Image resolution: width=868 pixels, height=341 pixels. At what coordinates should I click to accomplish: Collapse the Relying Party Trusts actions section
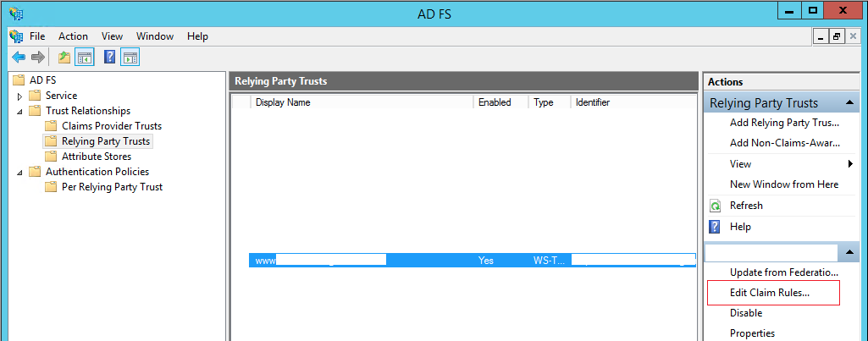pyautogui.click(x=849, y=103)
